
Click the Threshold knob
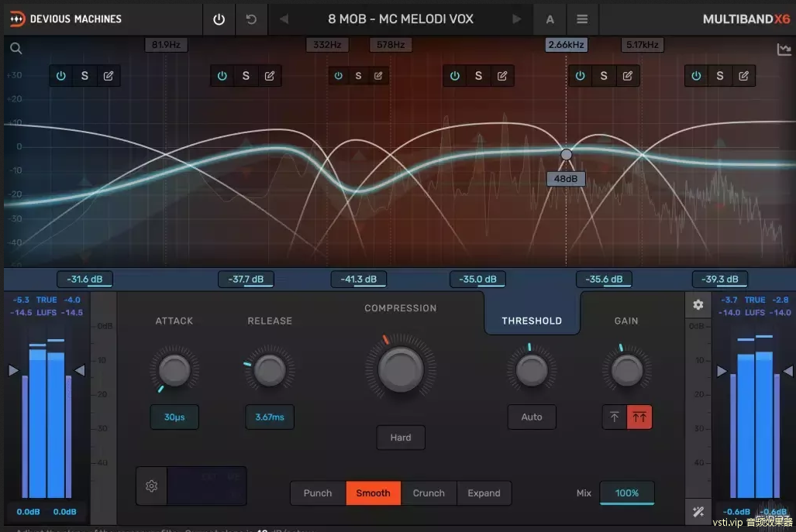coord(532,371)
